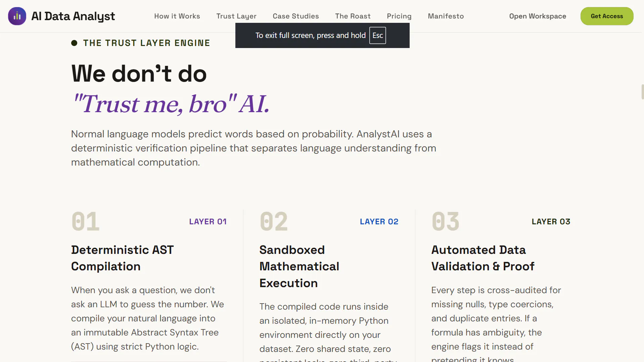644x362 pixels.
Task: Click the page vertical scrollbar thumb
Action: pos(642,92)
